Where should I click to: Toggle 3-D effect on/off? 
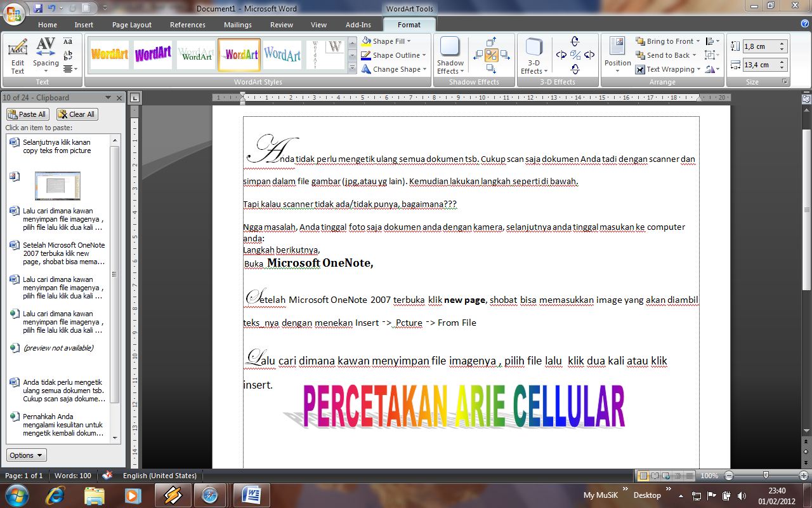click(x=575, y=55)
